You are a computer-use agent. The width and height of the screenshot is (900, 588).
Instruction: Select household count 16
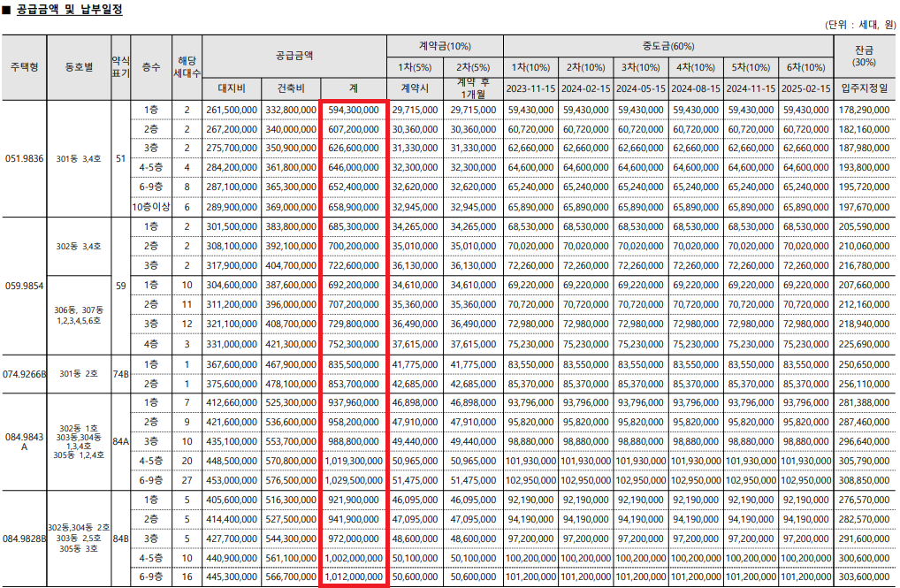point(187,577)
